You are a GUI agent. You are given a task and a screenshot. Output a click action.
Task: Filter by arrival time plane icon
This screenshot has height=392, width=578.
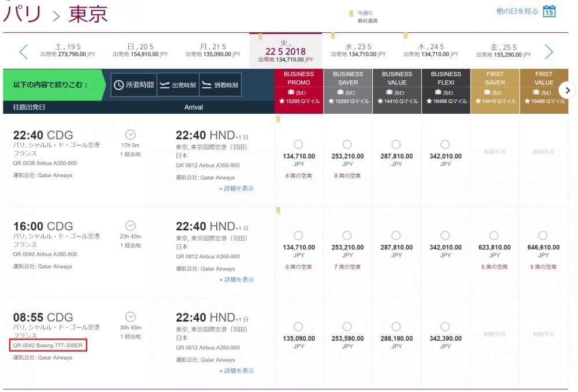coord(207,85)
